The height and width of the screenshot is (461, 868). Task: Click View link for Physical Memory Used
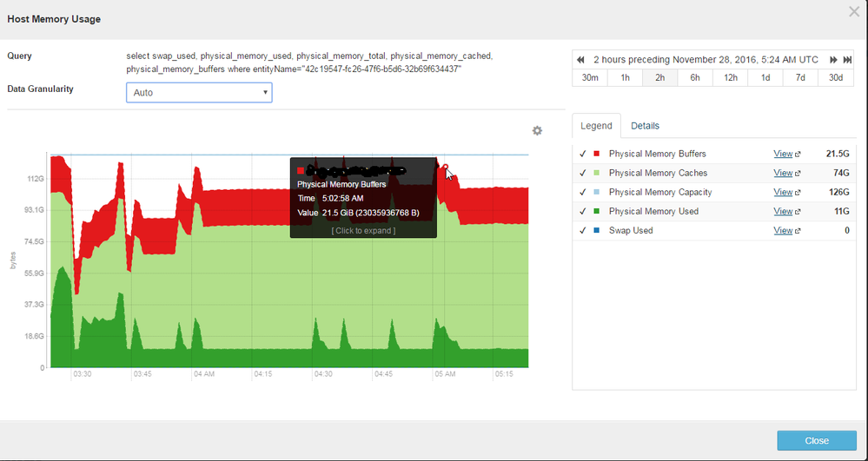783,212
